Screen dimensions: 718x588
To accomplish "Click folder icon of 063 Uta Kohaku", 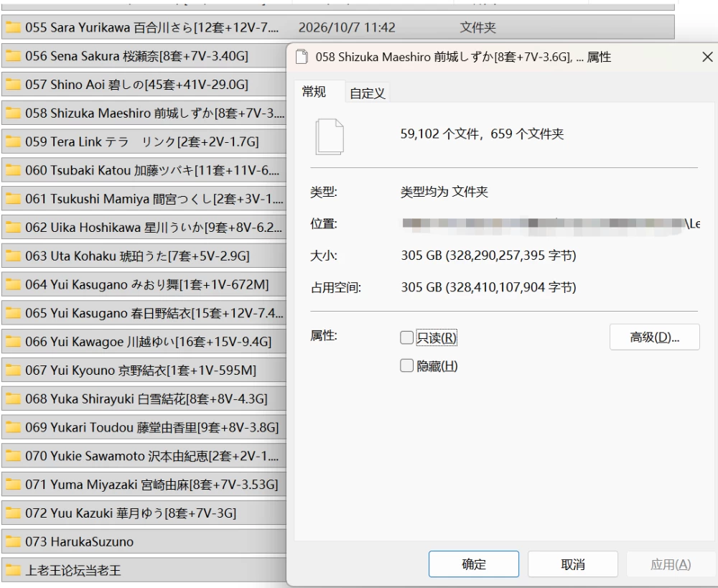I will click(13, 256).
